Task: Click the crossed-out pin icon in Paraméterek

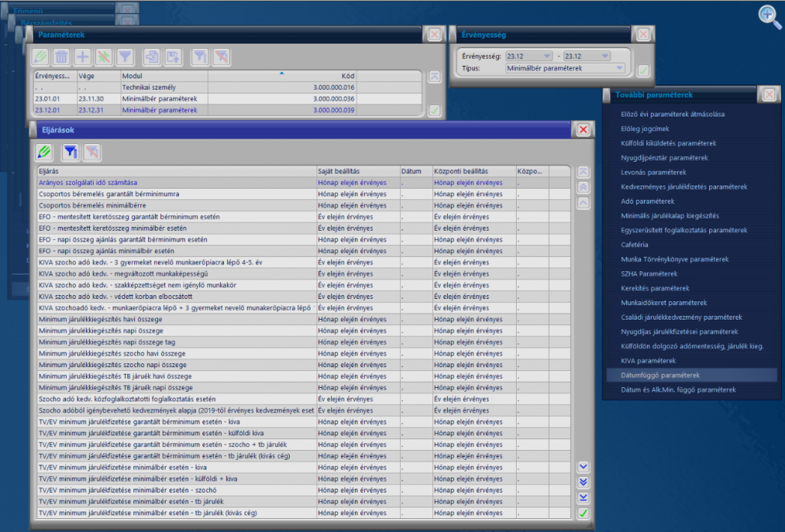Action: point(103,57)
